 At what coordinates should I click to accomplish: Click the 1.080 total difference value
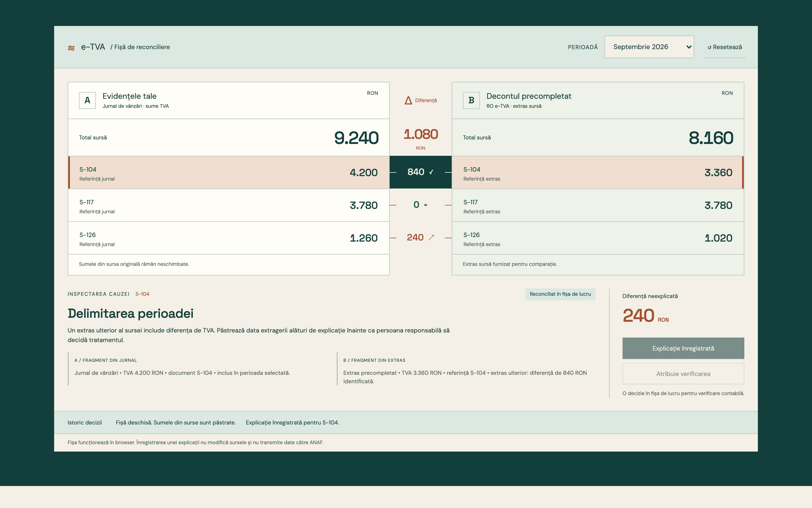point(420,134)
